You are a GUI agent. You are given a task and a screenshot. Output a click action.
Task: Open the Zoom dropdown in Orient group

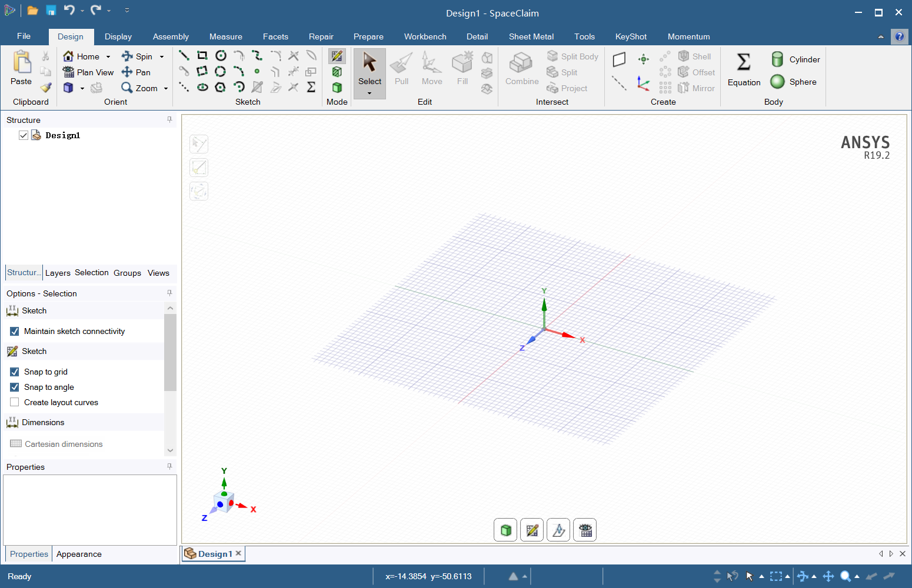pyautogui.click(x=165, y=88)
